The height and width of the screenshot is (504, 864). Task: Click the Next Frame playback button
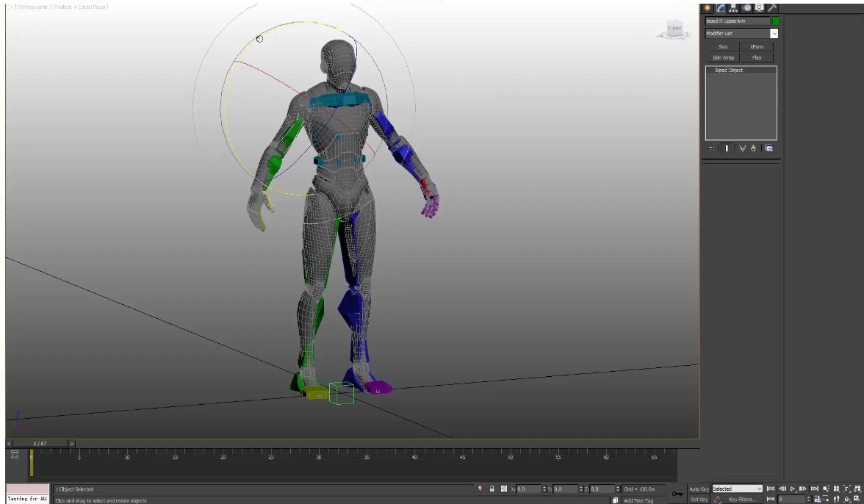803,489
